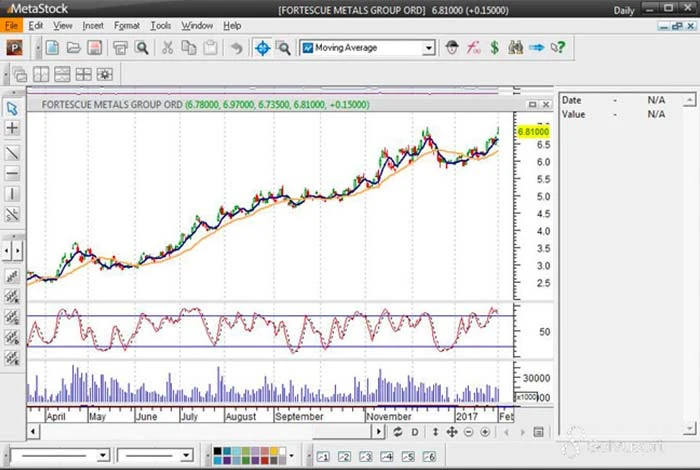This screenshot has height=470, width=700.
Task: Choose the horizontal line drawing tool
Action: coord(13,173)
